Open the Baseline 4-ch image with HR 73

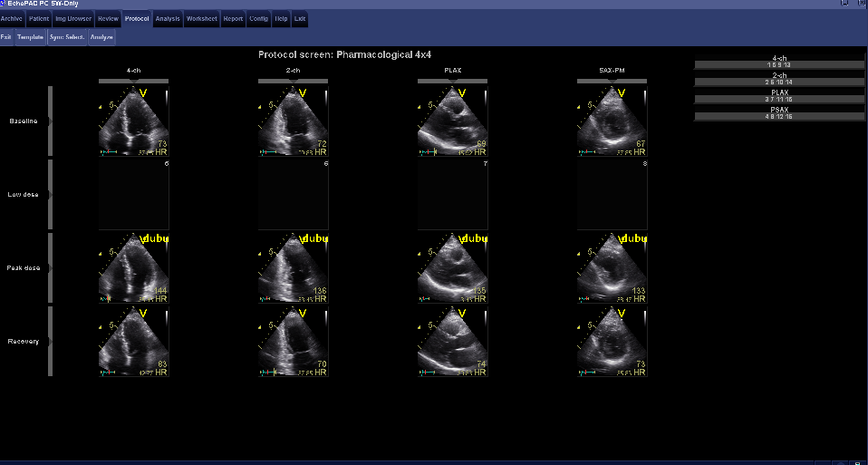pyautogui.click(x=133, y=121)
